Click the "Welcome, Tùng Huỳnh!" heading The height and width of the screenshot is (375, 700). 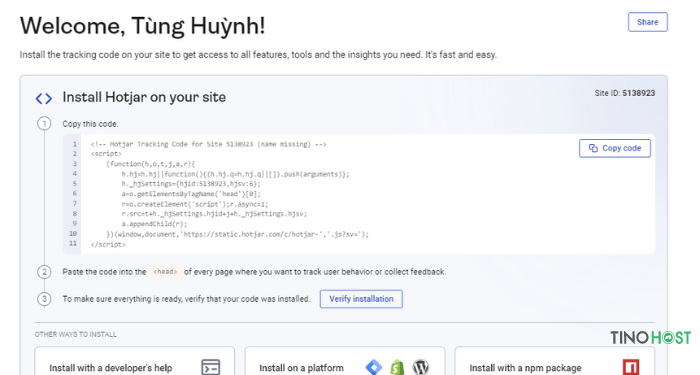(x=142, y=26)
